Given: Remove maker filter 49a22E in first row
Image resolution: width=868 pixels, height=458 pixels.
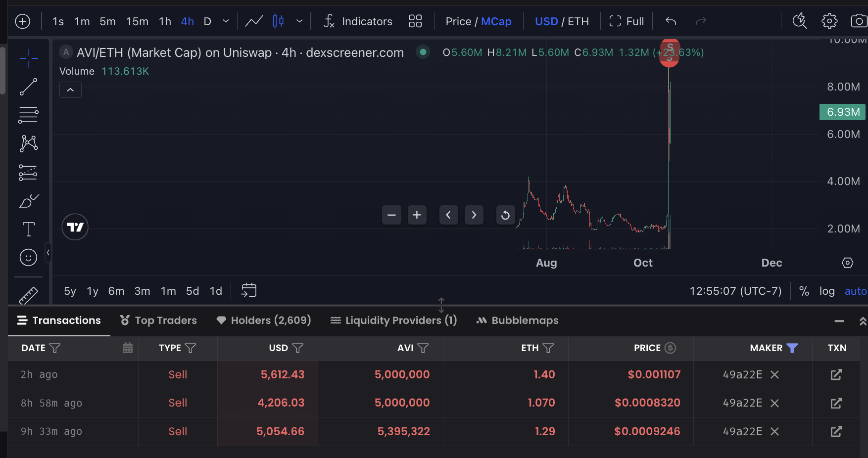Looking at the screenshot, I should click(774, 375).
